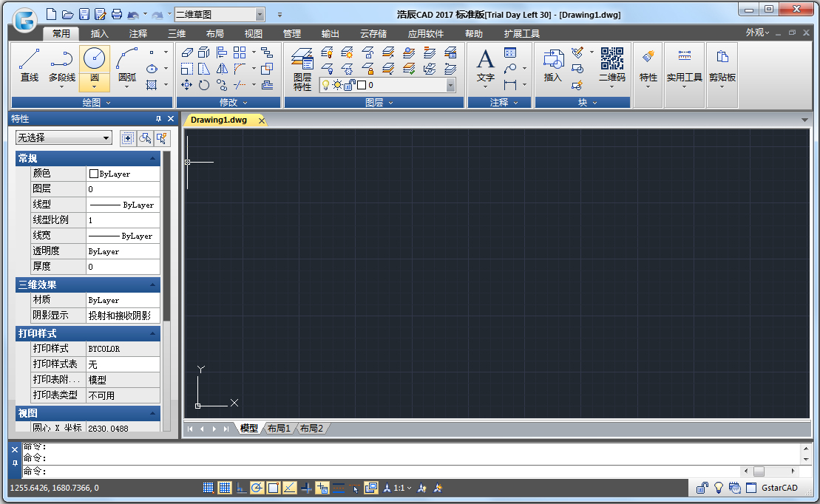Click the GstarCAD status bar button
This screenshot has height=504, width=820.
pos(779,488)
